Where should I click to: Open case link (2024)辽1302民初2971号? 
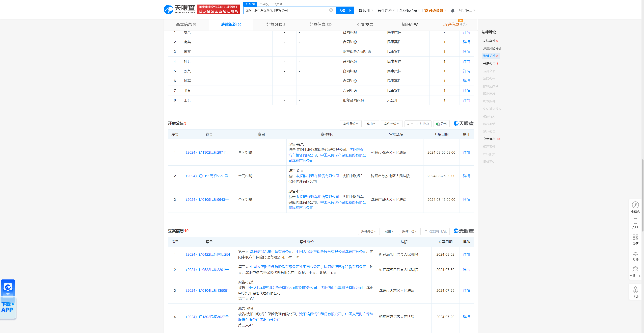click(207, 152)
